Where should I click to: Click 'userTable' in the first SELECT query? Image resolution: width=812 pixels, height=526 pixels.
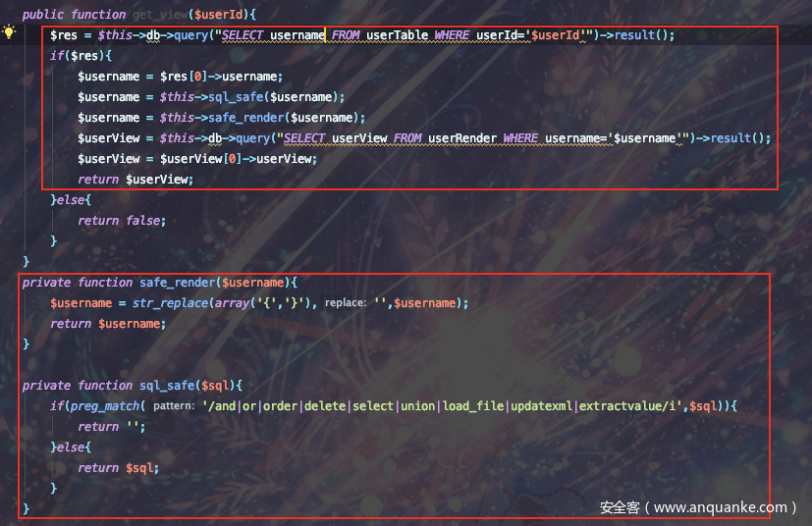pos(398,35)
